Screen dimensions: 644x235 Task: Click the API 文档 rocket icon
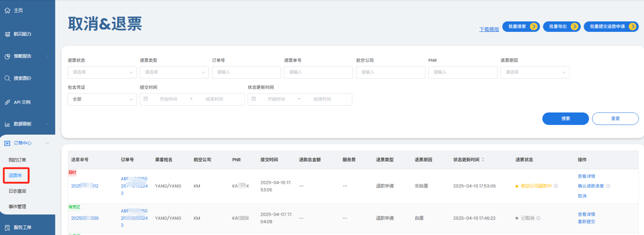point(7,102)
